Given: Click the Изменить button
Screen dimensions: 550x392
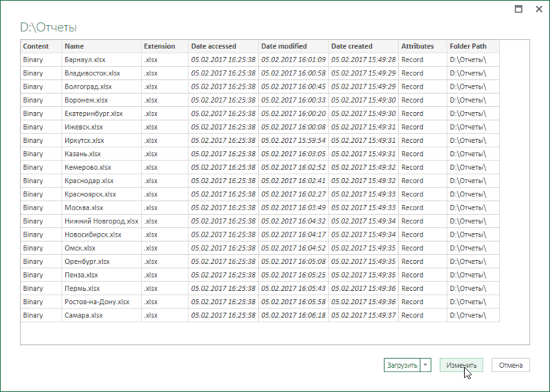Looking at the screenshot, I should click(x=461, y=365).
